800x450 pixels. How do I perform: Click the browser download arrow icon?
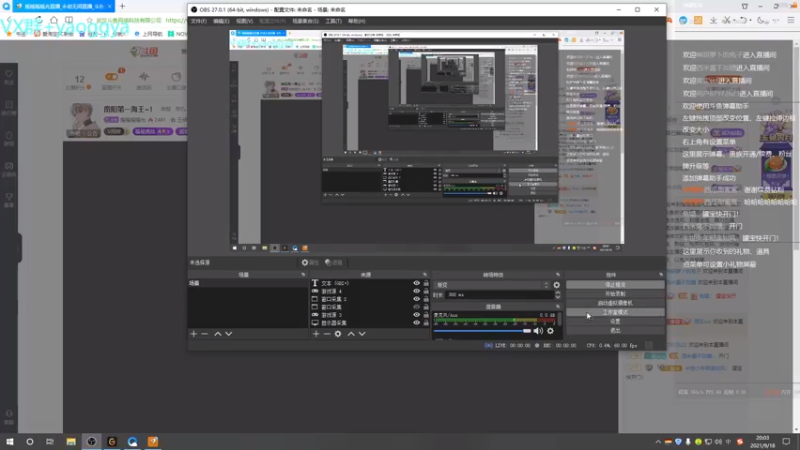[x=713, y=20]
